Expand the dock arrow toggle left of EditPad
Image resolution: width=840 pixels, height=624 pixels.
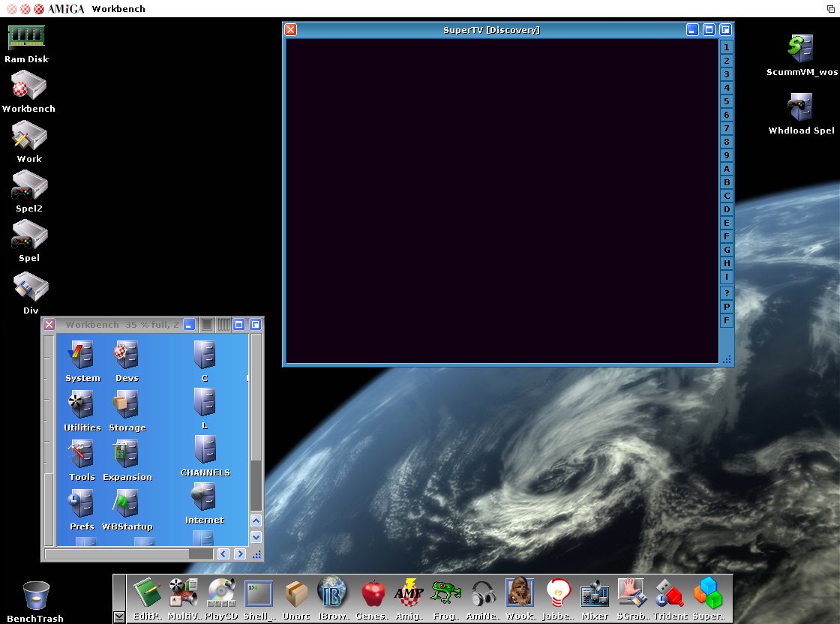click(119, 617)
